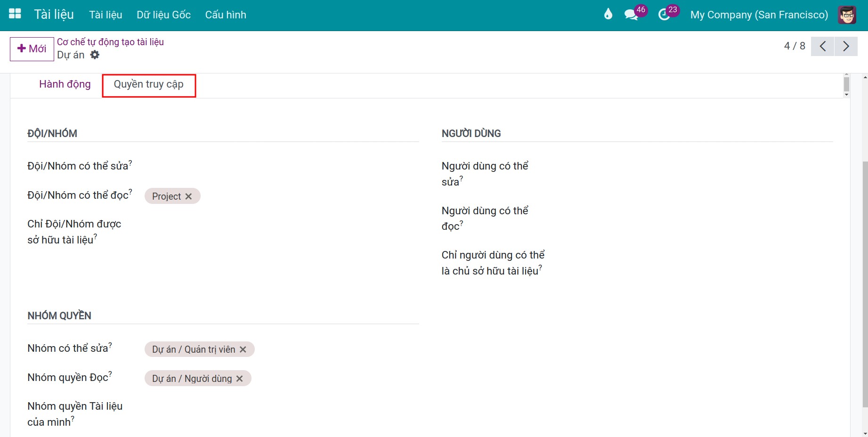Click the Đội/Nhóm có thể đọc field
Screen dimensions: 868x437
tap(282, 196)
